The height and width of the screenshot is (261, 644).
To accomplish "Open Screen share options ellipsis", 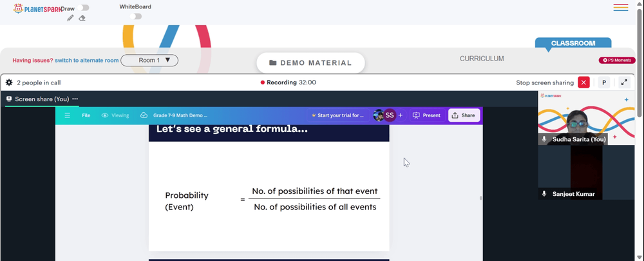I will pyautogui.click(x=75, y=99).
